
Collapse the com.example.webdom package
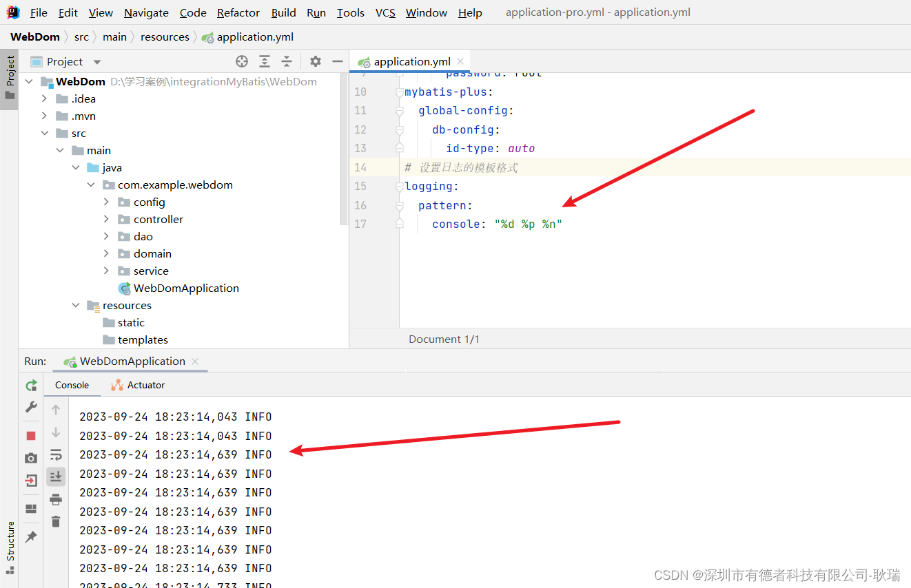point(91,185)
